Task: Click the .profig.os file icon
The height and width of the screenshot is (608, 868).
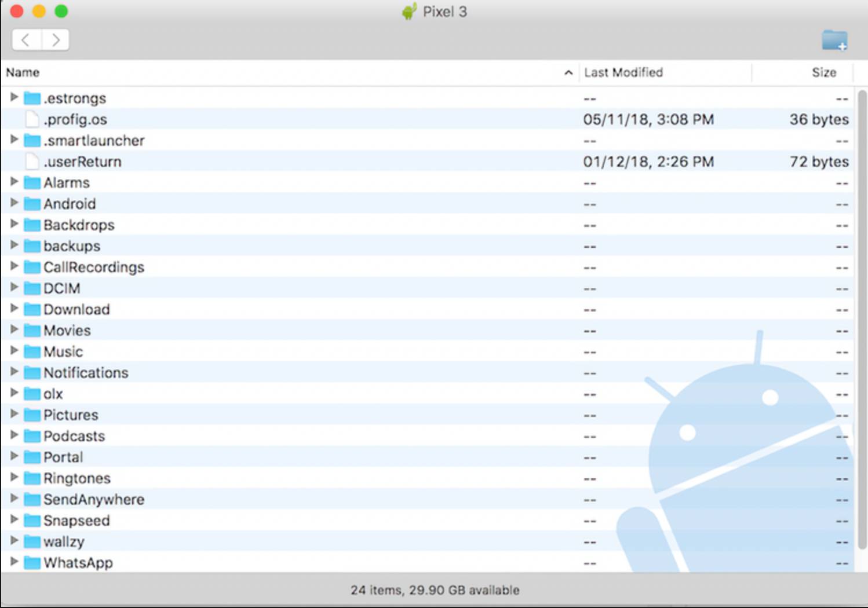Action: click(32, 119)
